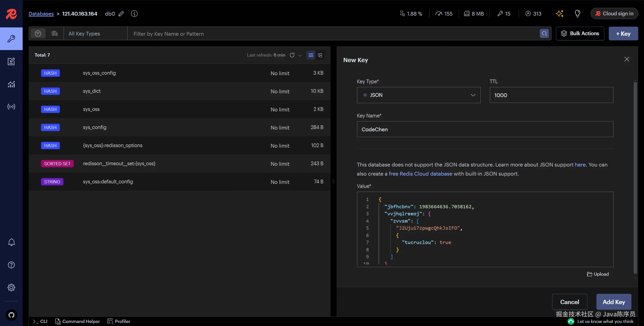This screenshot has width=644, height=326.
Task: Follow the free Redis Cloud database link
Action: [x=420, y=174]
